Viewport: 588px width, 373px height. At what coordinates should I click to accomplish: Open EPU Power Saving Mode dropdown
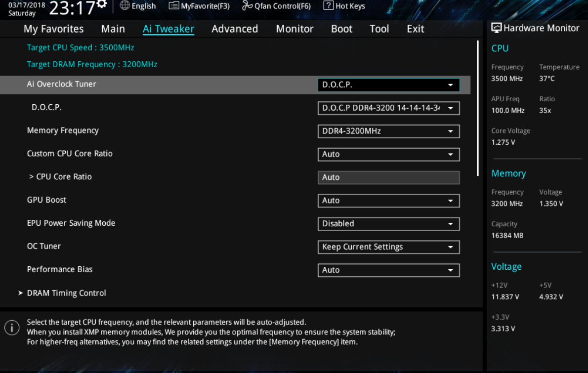pos(388,224)
